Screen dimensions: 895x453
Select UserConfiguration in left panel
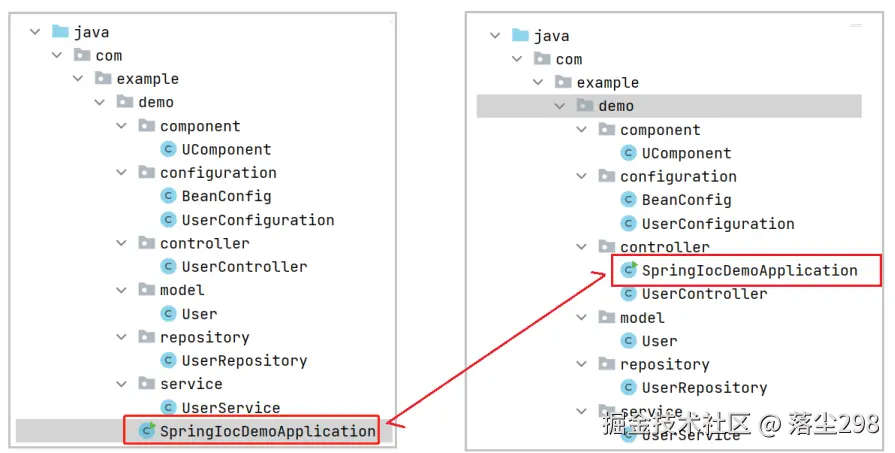click(257, 220)
